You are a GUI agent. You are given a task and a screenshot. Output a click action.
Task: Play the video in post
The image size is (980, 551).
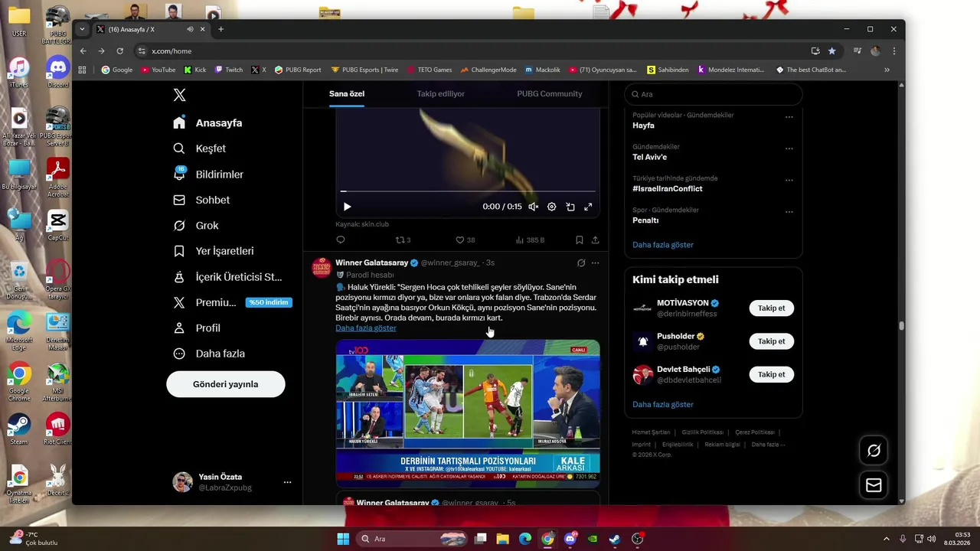347,207
